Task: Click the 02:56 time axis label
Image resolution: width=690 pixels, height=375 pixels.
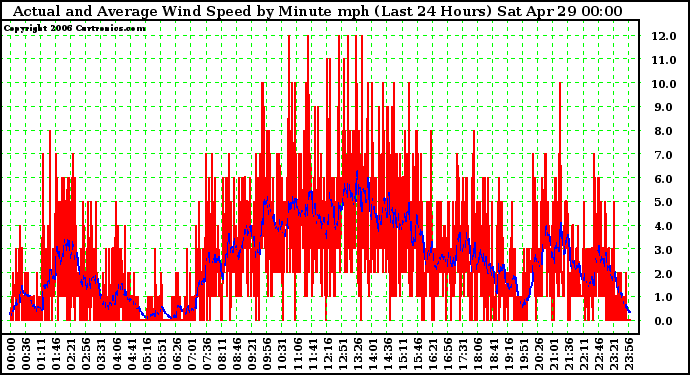Action: [86, 354]
